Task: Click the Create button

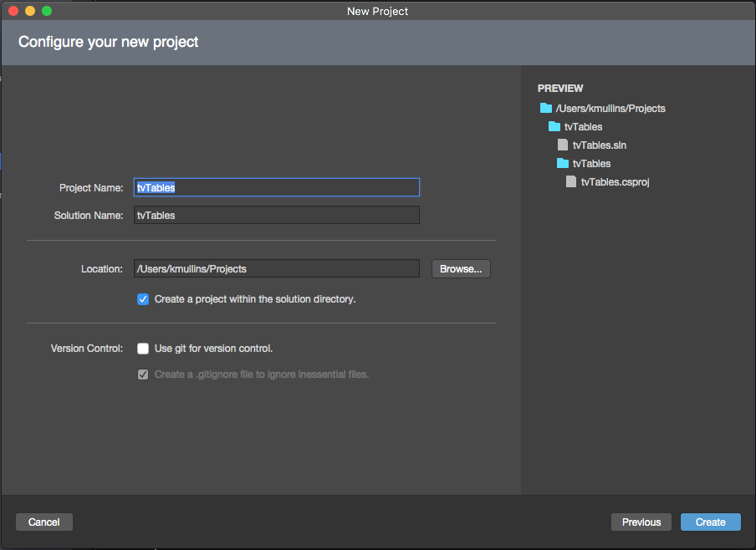Action: click(711, 522)
